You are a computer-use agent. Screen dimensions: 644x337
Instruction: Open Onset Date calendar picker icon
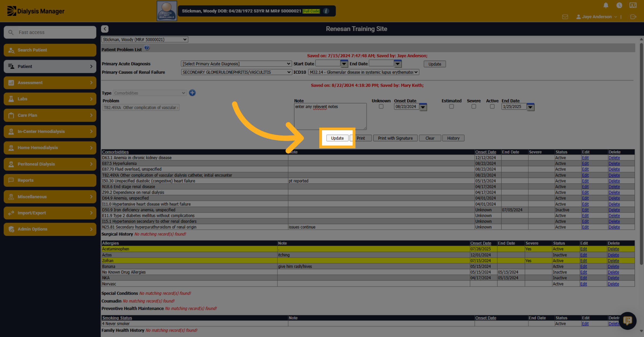[x=423, y=107]
